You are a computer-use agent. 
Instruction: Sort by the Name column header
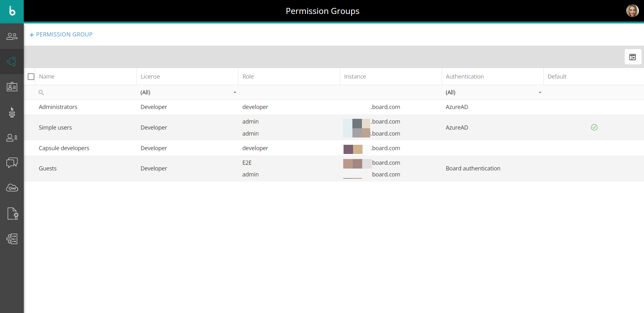click(47, 77)
